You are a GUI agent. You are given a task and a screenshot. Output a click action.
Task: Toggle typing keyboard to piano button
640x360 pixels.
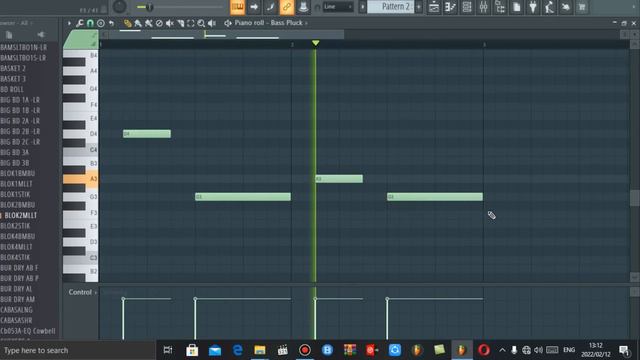tap(238, 7)
